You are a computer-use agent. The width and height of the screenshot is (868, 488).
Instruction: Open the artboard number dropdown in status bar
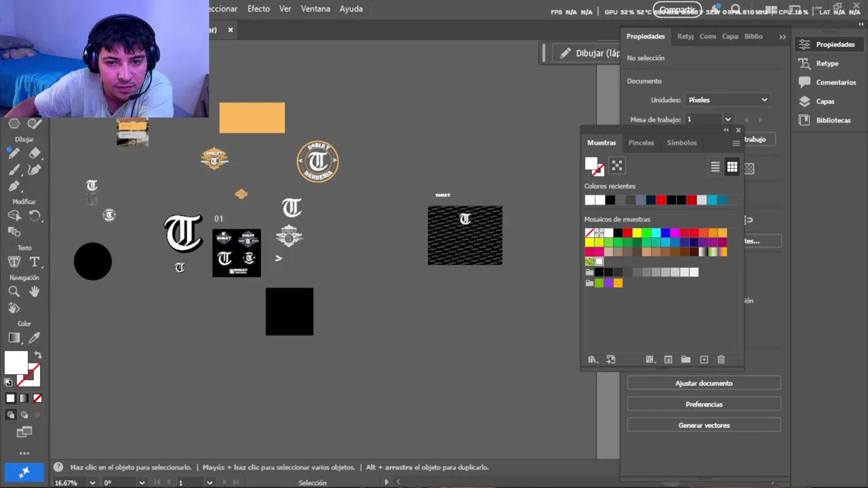pyautogui.click(x=210, y=483)
